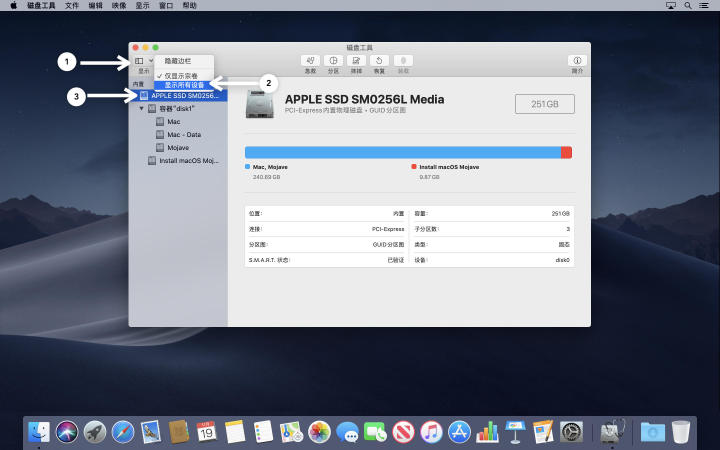Click the "已验证" S.M.A.R.T. status value
Viewport: 720px width, 450px height.
point(396,260)
